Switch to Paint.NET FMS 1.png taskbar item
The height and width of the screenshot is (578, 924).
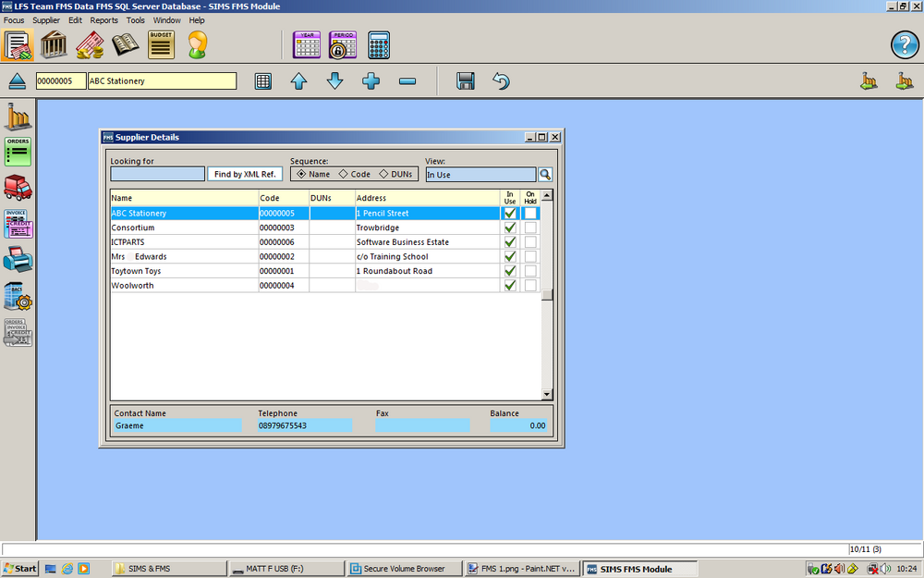click(521, 569)
